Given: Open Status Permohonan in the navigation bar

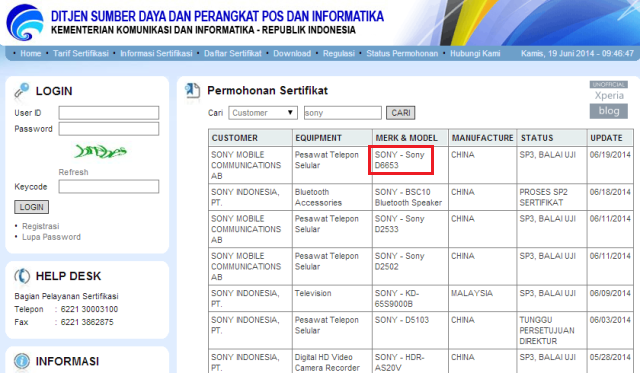Looking at the screenshot, I should (x=402, y=53).
